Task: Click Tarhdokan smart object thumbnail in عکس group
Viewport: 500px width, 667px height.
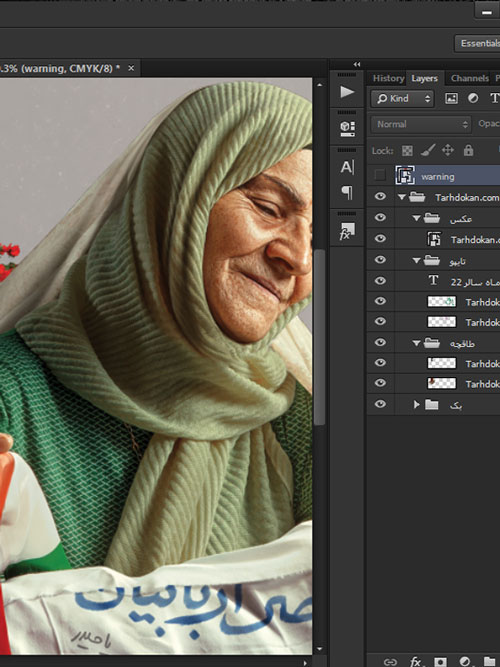Action: tap(434, 239)
